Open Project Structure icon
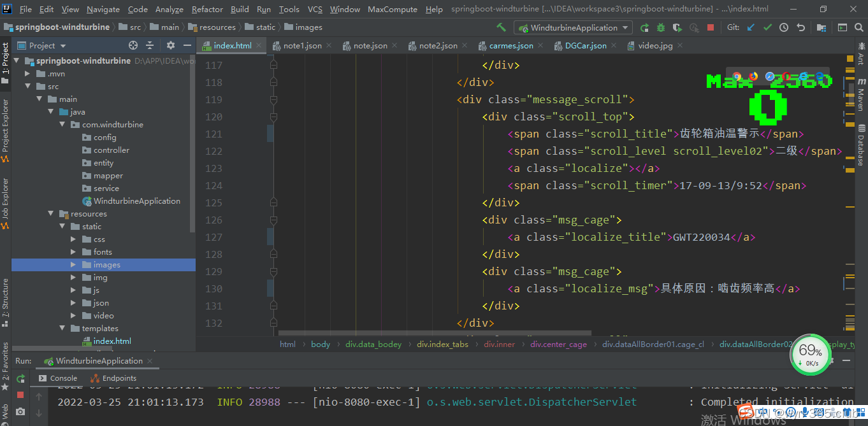Screen dimensions: 868x426 821,27
